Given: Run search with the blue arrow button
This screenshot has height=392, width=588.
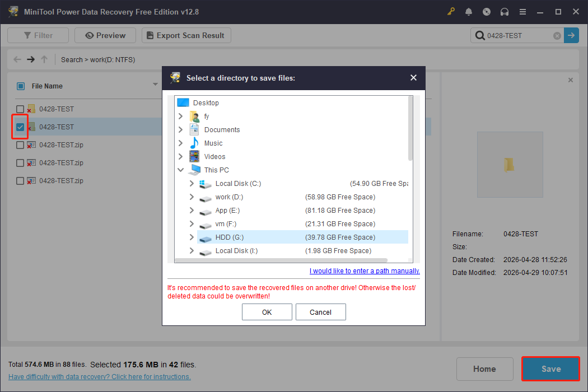Looking at the screenshot, I should point(572,35).
